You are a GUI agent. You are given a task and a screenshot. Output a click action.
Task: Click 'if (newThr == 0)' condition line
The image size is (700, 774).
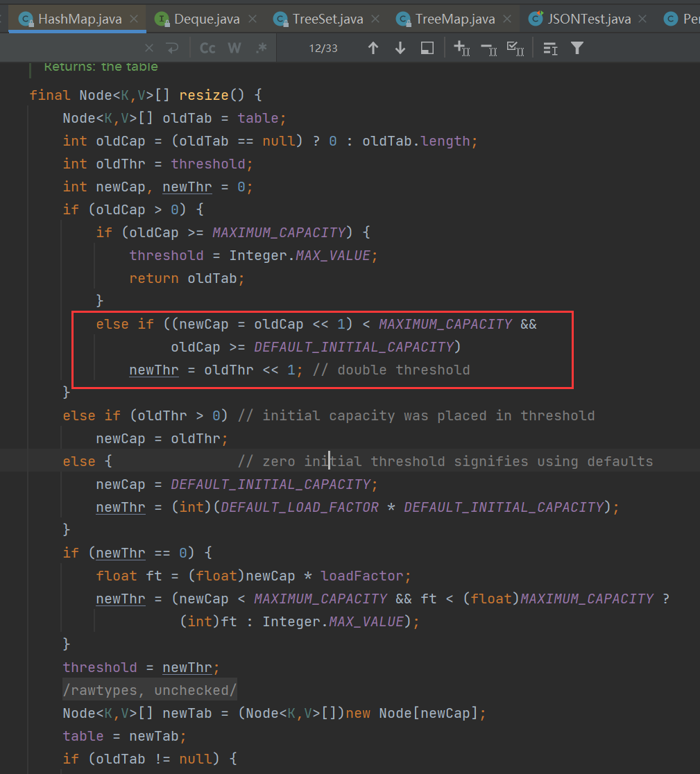[137, 553]
